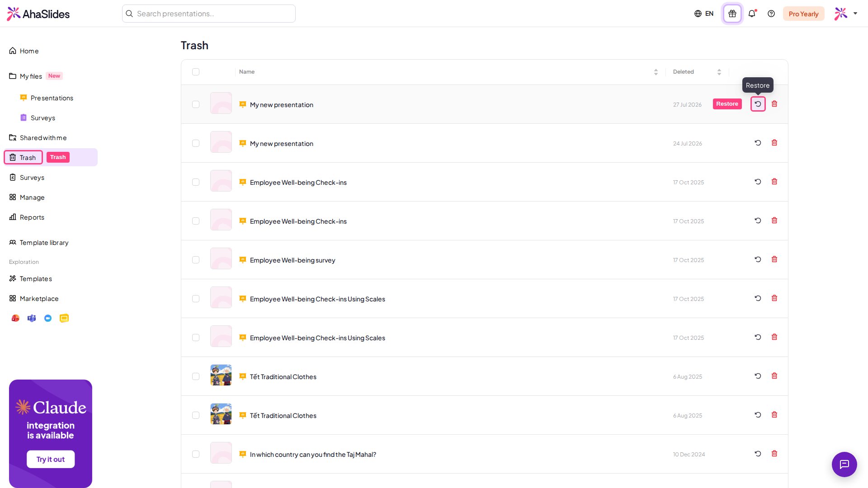The image size is (868, 488).
Task: Click the Search presentations field
Action: click(209, 14)
